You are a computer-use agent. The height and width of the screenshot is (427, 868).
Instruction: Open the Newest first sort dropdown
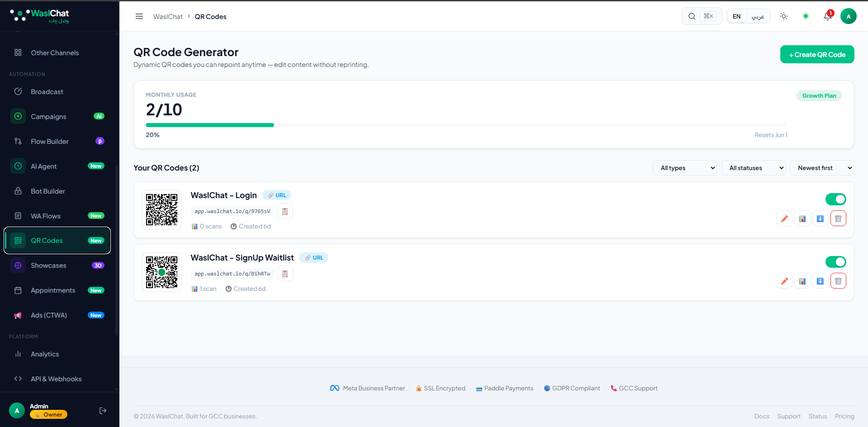click(x=822, y=168)
